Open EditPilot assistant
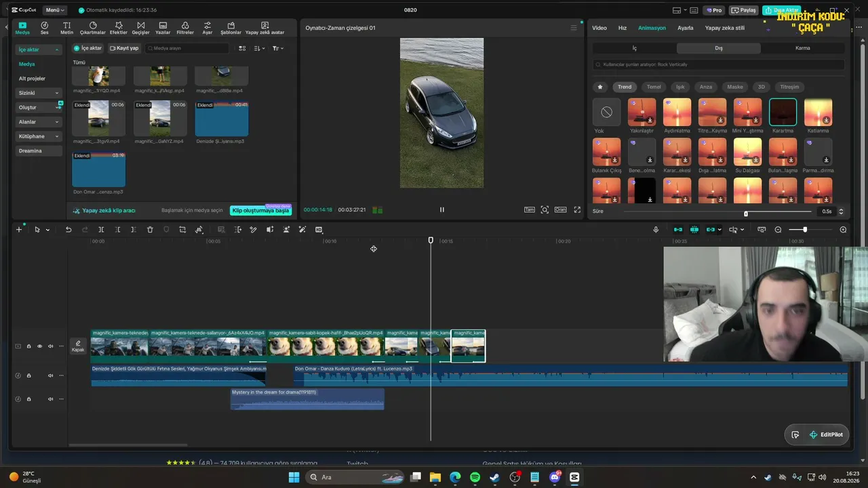This screenshot has width=868, height=488. [826, 435]
